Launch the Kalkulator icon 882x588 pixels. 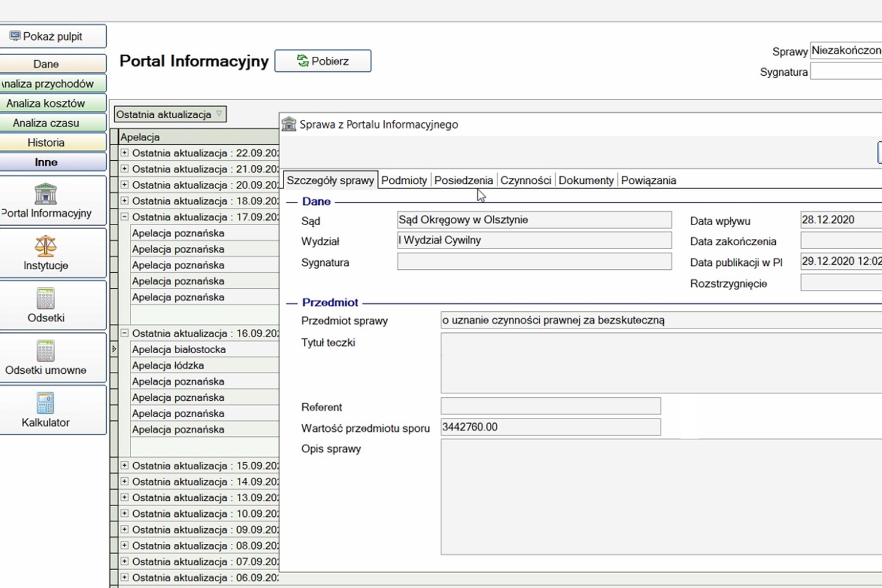[45, 403]
